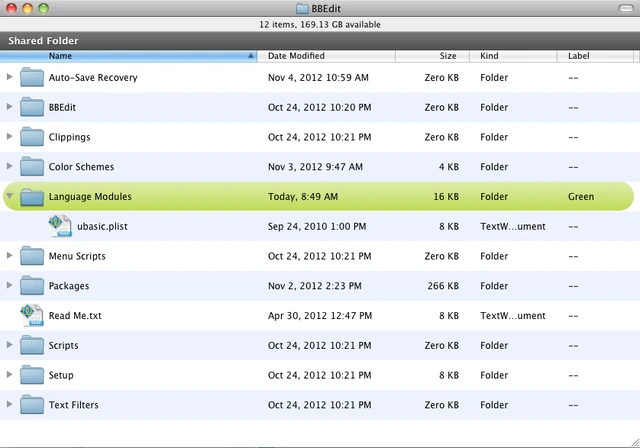Click the 'Nov 3, 2012 9:47 AM' date
The image size is (640, 448).
[315, 167]
